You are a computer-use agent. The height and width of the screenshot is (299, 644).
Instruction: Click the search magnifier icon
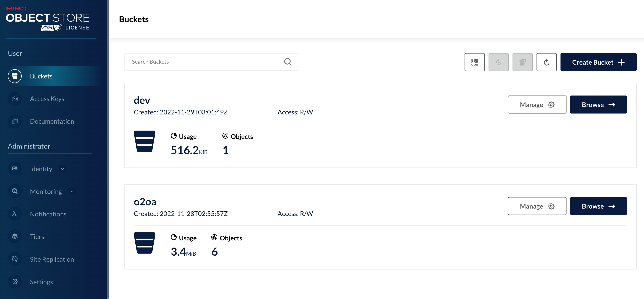(287, 62)
